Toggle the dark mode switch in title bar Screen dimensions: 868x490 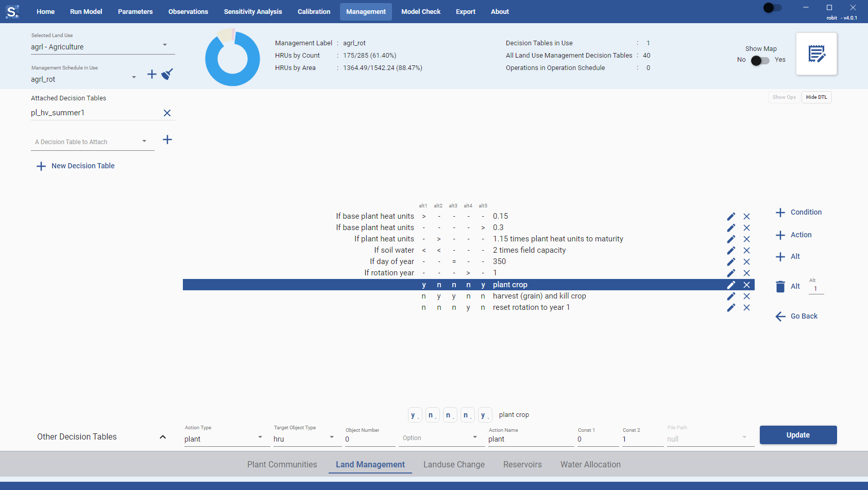click(772, 8)
